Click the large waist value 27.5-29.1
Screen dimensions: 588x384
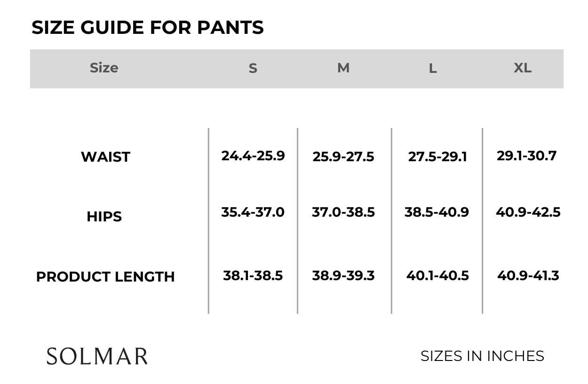click(x=437, y=157)
